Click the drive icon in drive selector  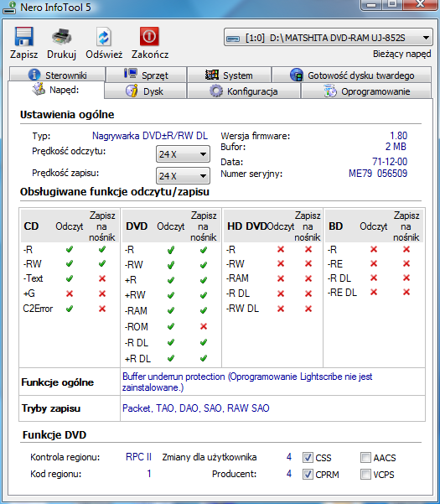(233, 39)
